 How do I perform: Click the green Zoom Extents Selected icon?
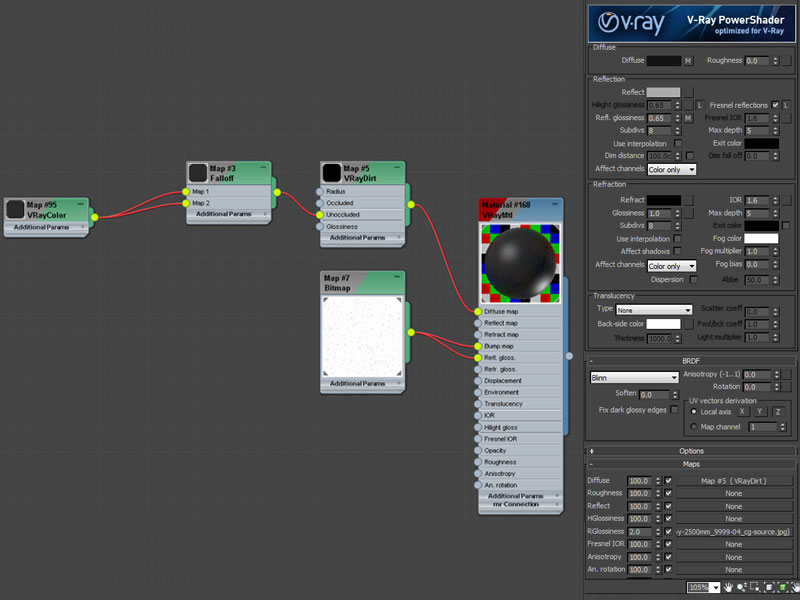pyautogui.click(x=782, y=587)
